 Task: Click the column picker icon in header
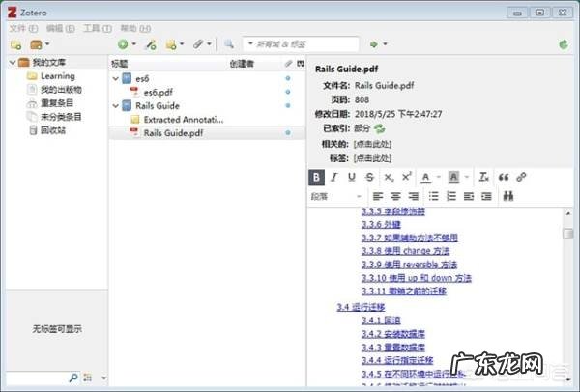[301, 64]
